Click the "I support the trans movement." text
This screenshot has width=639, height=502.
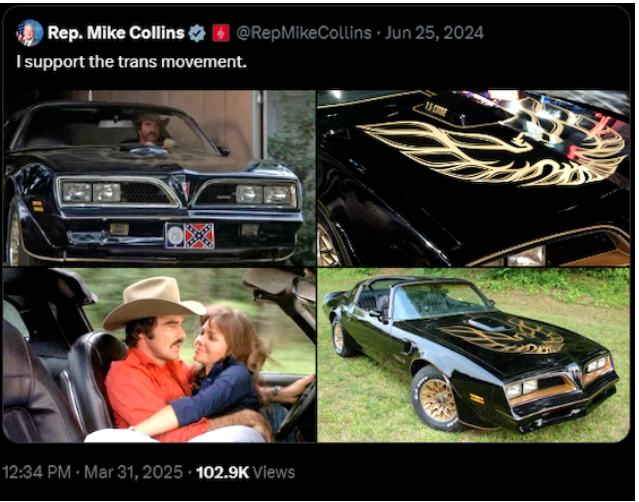click(132, 62)
